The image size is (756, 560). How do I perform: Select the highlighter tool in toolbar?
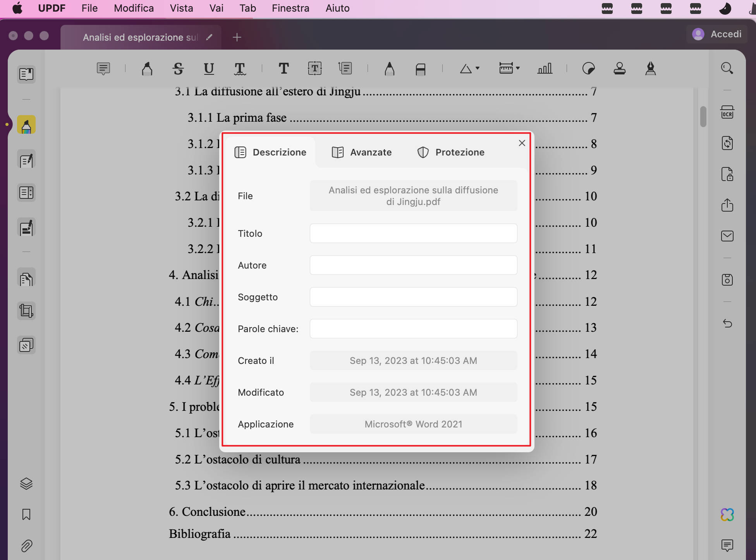pos(147,69)
